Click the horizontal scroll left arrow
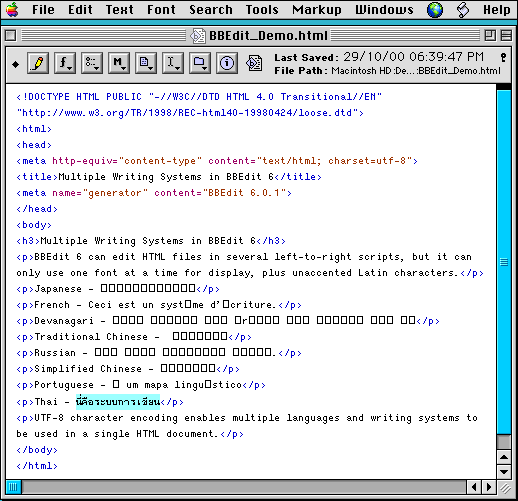This screenshot has height=501, width=518. (x=474, y=487)
